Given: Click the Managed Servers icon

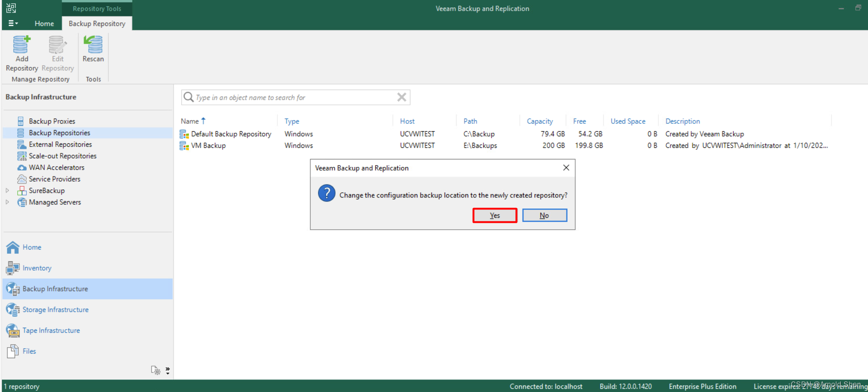Looking at the screenshot, I should (22, 202).
